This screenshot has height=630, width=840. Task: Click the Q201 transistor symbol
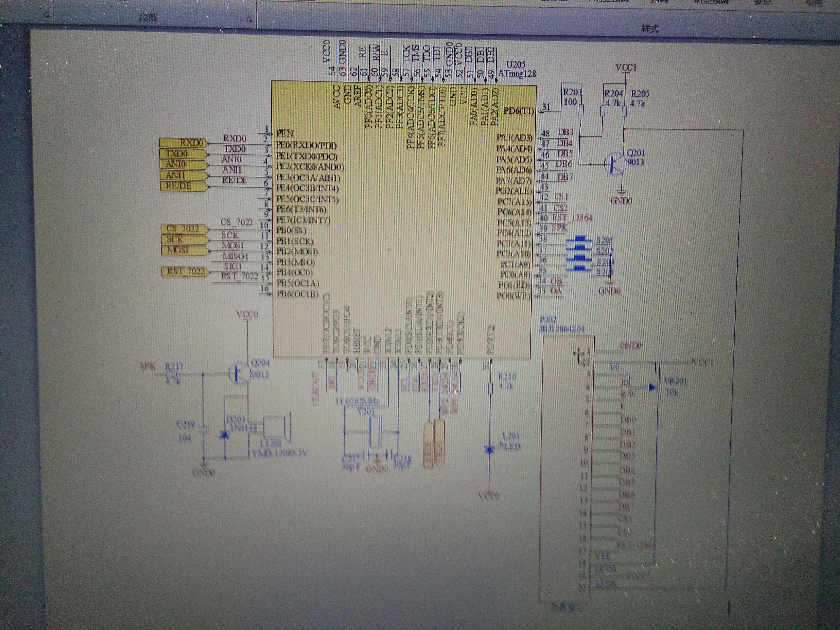click(615, 164)
